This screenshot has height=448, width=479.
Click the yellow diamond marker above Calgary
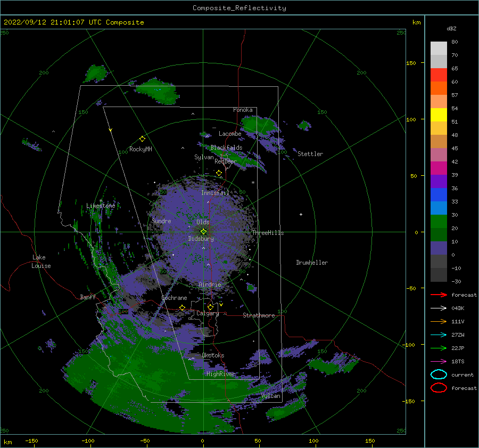coord(210,307)
